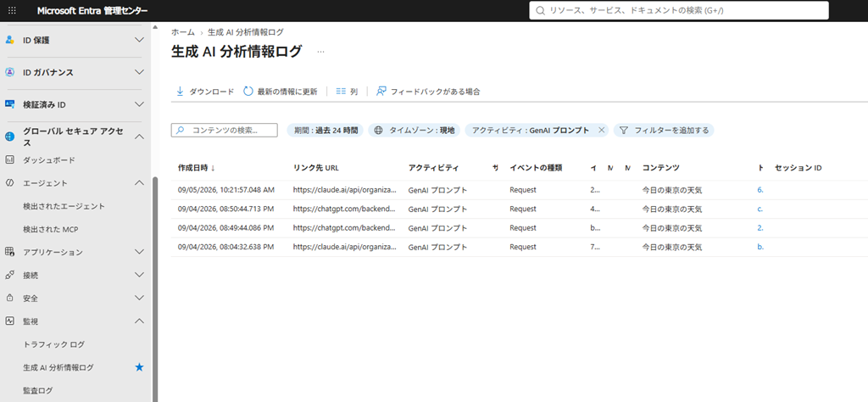Select 検出されたエージェント in sidebar
The width and height of the screenshot is (868, 402).
tap(64, 206)
